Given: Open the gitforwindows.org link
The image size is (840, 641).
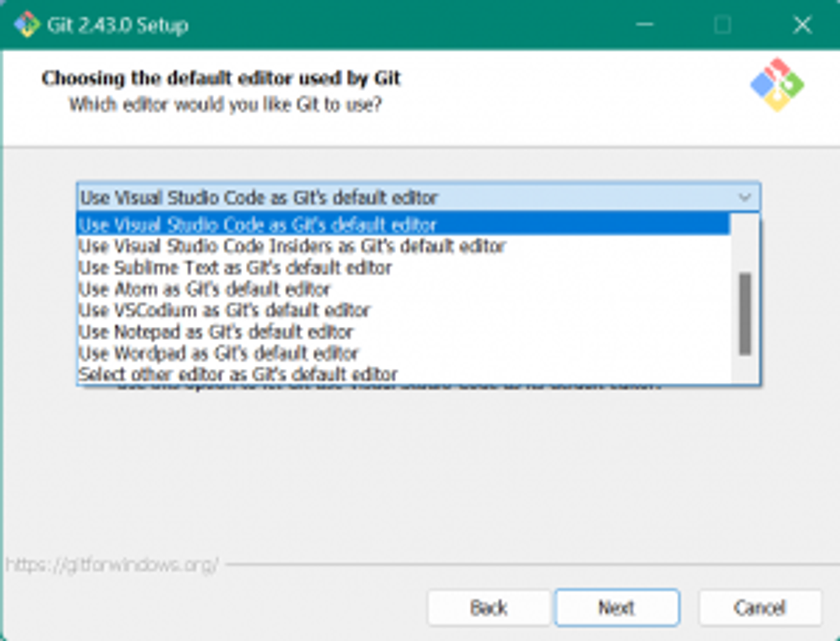Looking at the screenshot, I should click(x=112, y=564).
